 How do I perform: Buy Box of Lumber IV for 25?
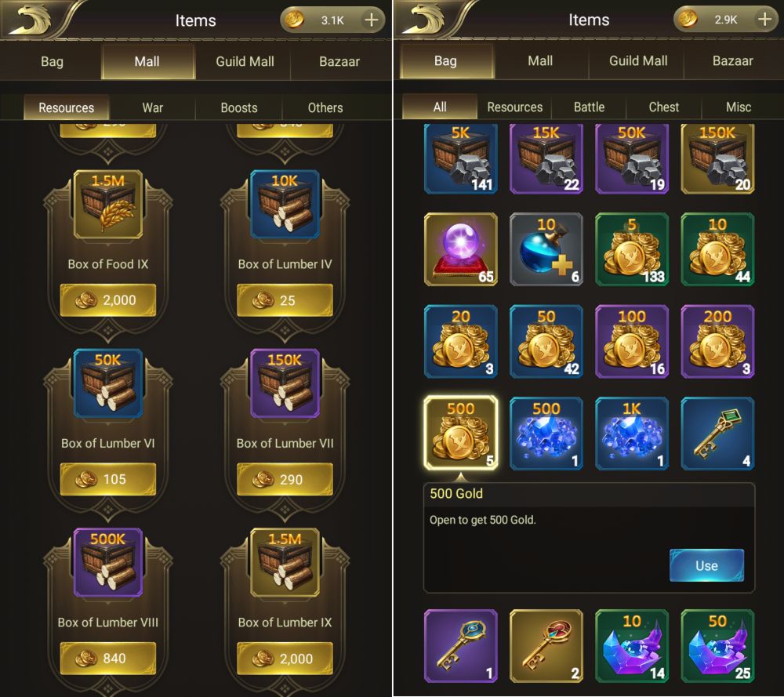click(x=285, y=300)
